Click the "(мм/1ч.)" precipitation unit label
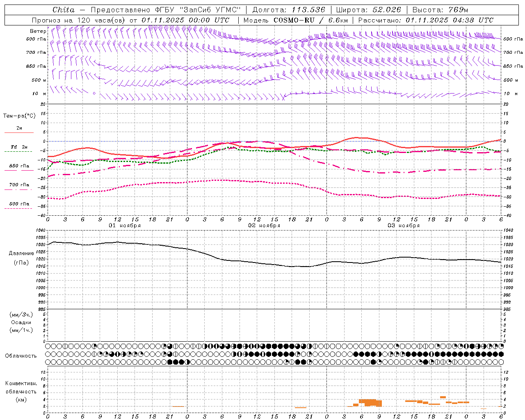The height and width of the screenshot is (420, 525). [x=21, y=330]
